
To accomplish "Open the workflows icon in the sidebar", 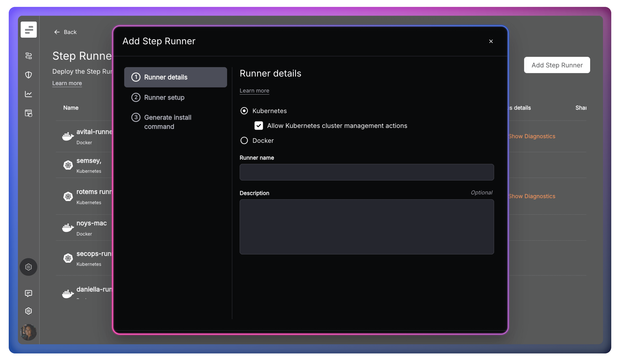I will pos(28,56).
